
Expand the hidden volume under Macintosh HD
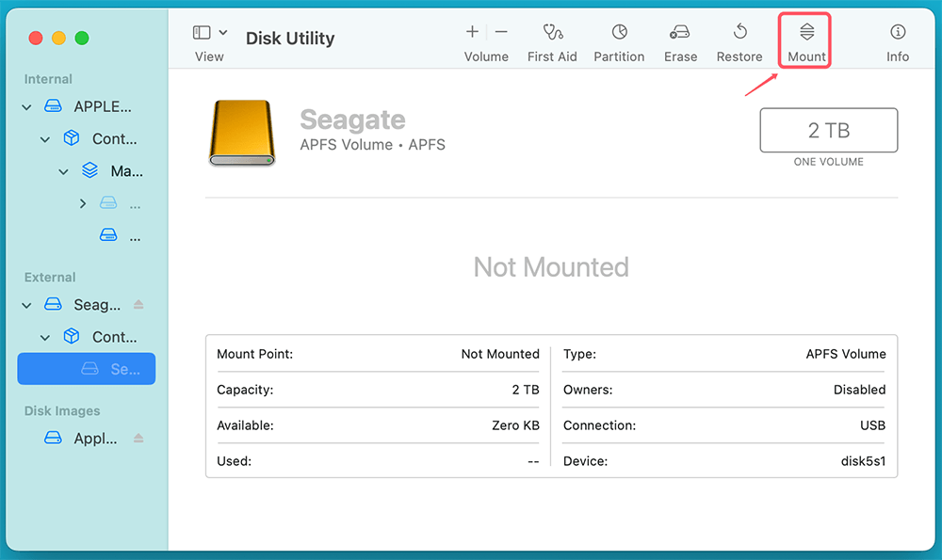(x=82, y=202)
